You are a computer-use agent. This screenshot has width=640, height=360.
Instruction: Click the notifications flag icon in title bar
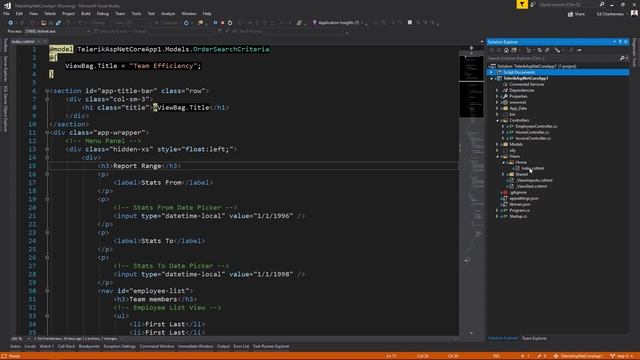(x=522, y=4)
